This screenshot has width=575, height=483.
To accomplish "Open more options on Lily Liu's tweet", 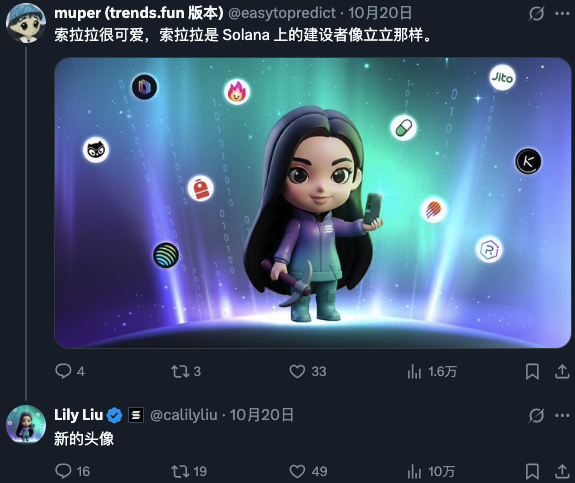I will [x=562, y=416].
